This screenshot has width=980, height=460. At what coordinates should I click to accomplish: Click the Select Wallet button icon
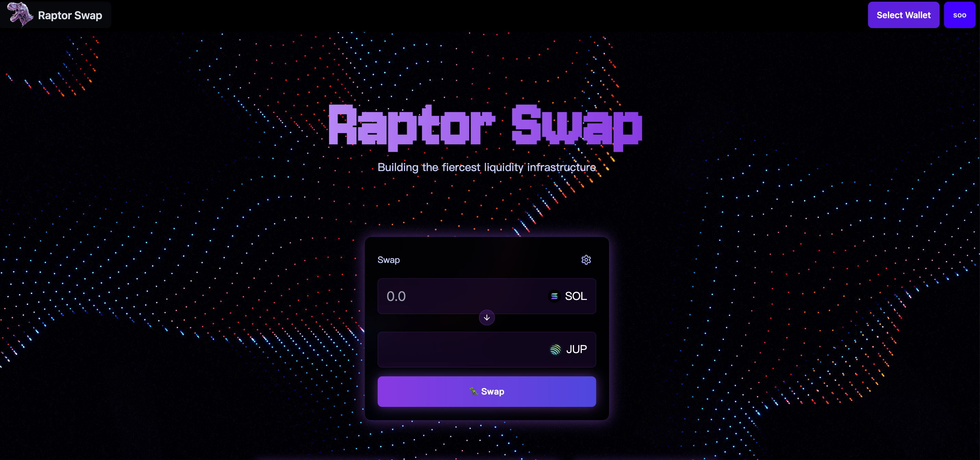(x=903, y=15)
